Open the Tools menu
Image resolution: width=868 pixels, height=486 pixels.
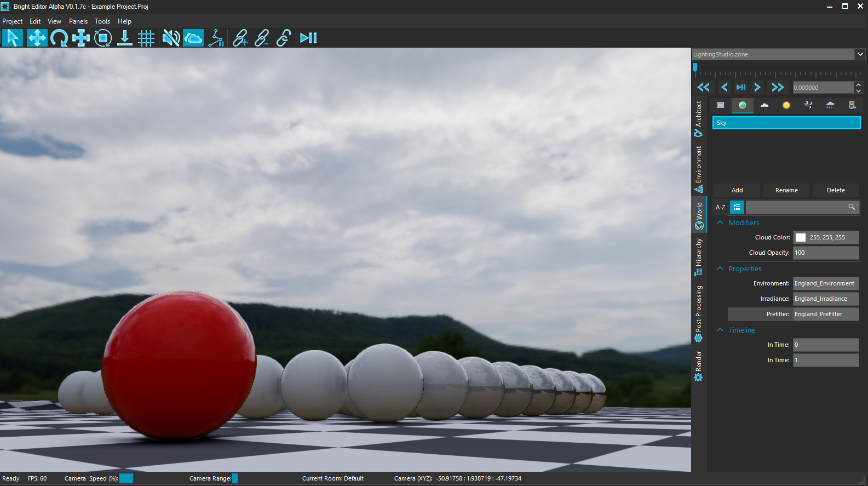102,21
